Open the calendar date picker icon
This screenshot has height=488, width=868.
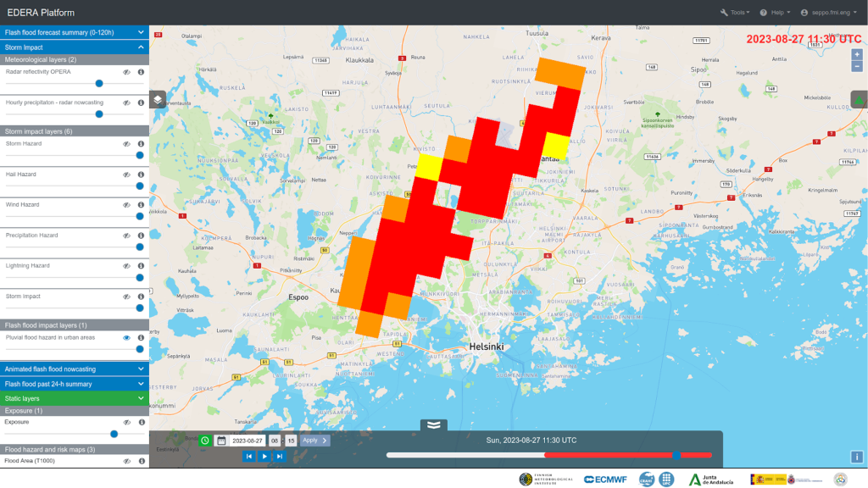tap(221, 441)
